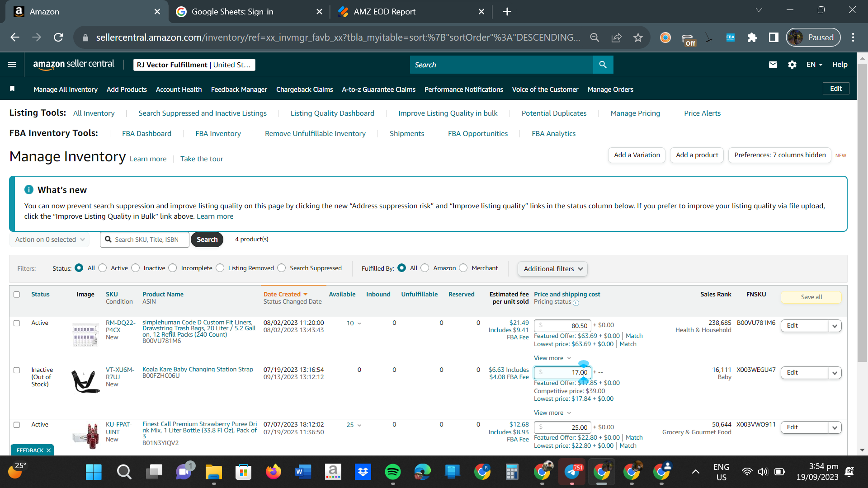Image resolution: width=868 pixels, height=488 pixels.
Task: Click the Add a product button
Action: (x=697, y=155)
